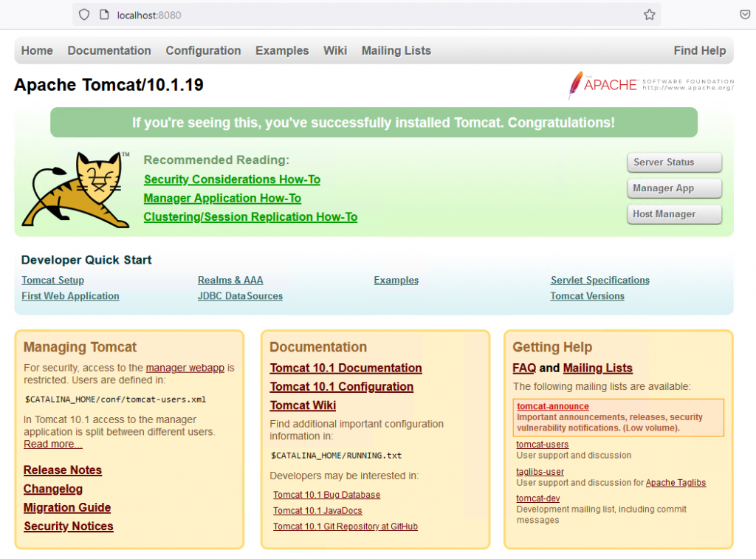Click the Manager App button
The height and width of the screenshot is (559, 756).
[675, 188]
